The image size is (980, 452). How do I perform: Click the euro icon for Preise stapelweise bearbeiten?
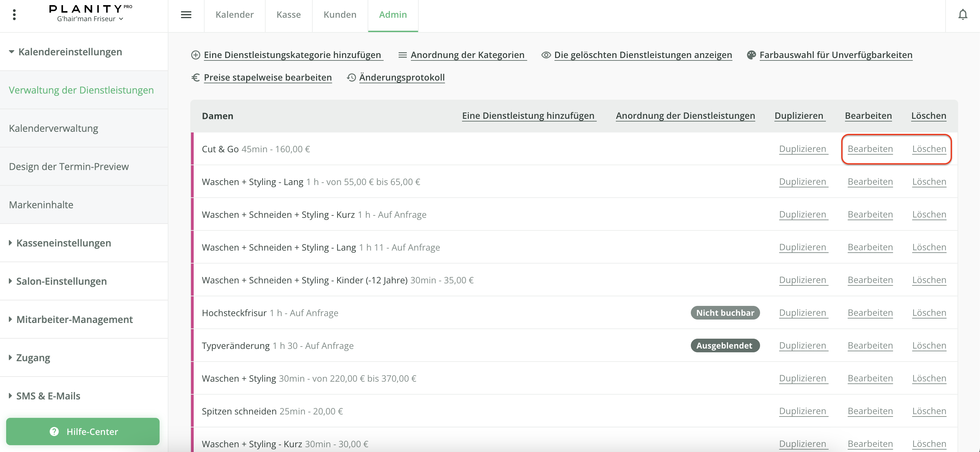click(195, 77)
